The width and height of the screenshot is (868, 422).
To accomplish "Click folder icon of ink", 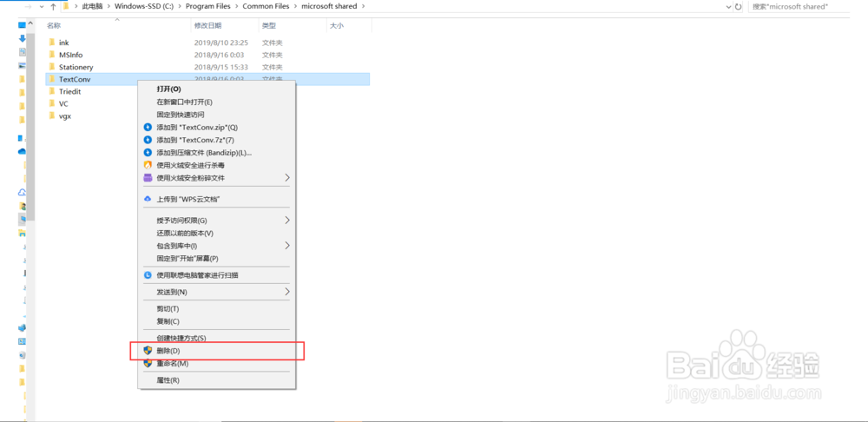I will [51, 42].
